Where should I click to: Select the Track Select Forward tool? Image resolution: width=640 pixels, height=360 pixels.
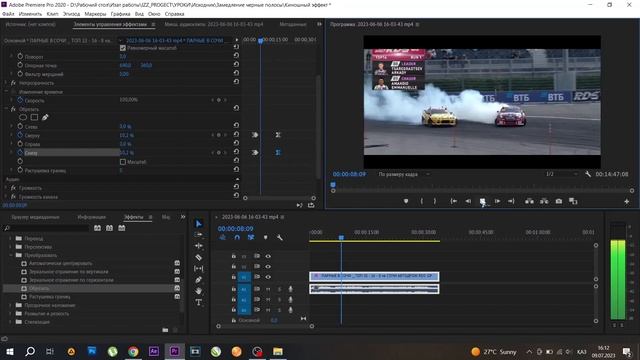point(198,235)
